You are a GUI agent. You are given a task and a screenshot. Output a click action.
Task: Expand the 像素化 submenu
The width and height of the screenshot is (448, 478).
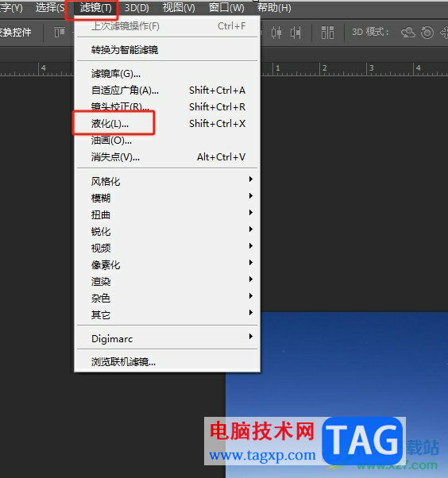pyautogui.click(x=167, y=264)
